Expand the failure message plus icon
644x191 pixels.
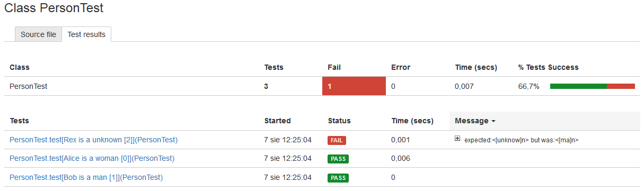(457, 139)
